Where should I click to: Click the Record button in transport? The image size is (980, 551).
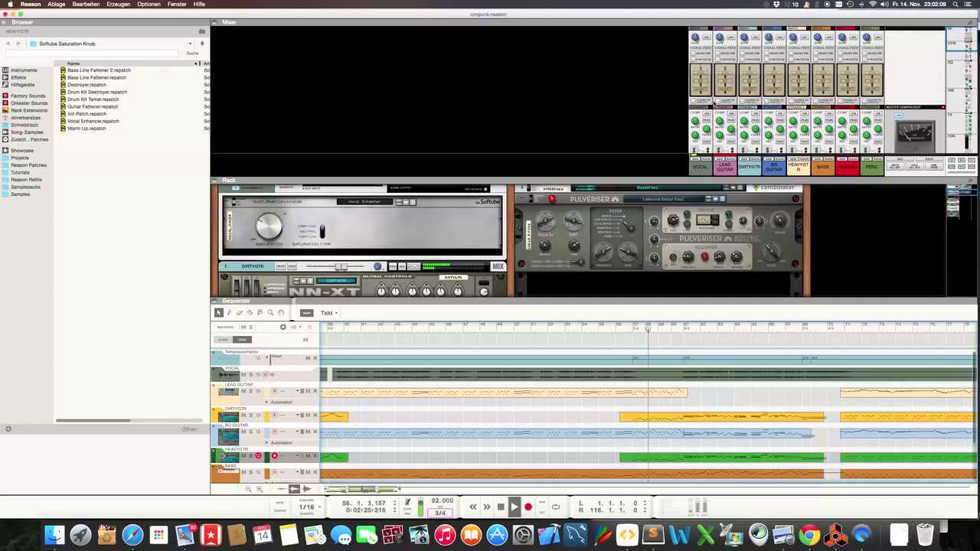(x=528, y=507)
